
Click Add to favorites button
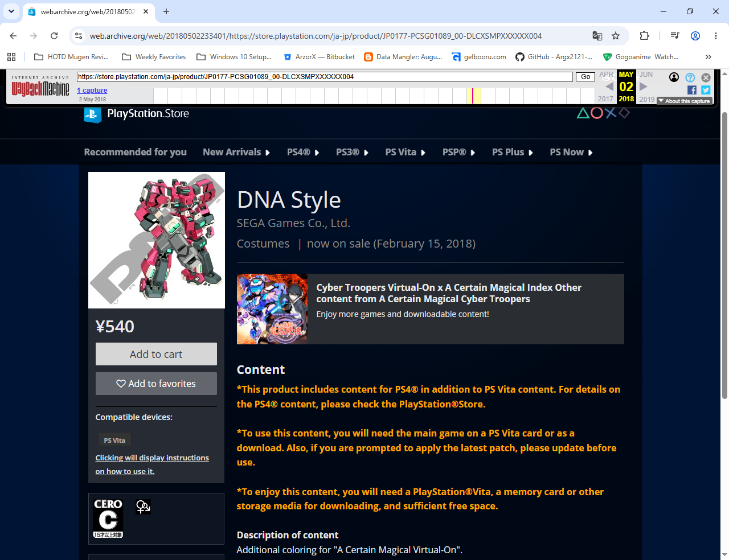pyautogui.click(x=156, y=384)
